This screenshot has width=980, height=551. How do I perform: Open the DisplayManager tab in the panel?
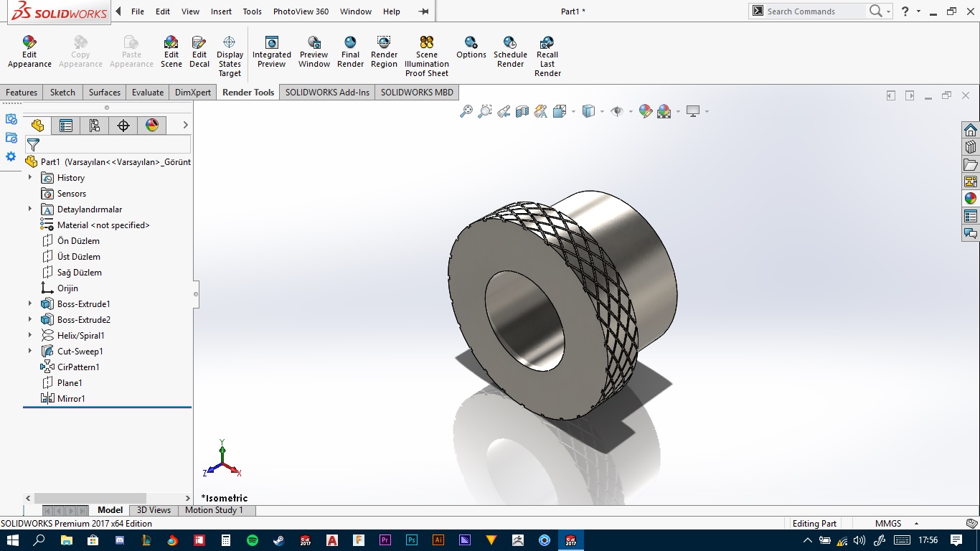click(x=151, y=126)
